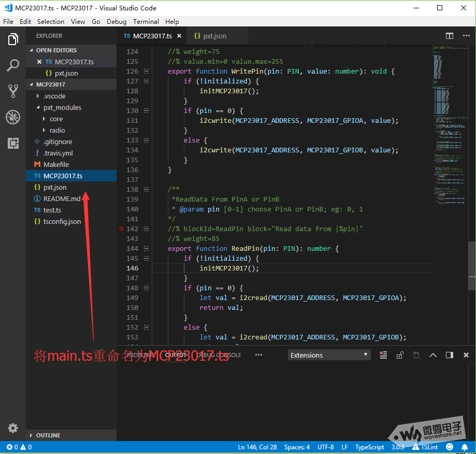The width and height of the screenshot is (476, 454).
Task: Toggle breakpoint on line 142
Action: pos(121,229)
